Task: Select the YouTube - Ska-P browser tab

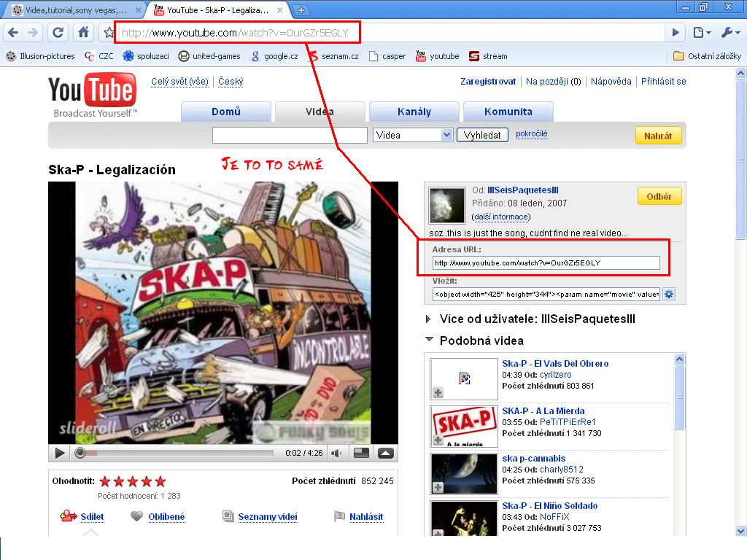Action: (x=218, y=10)
